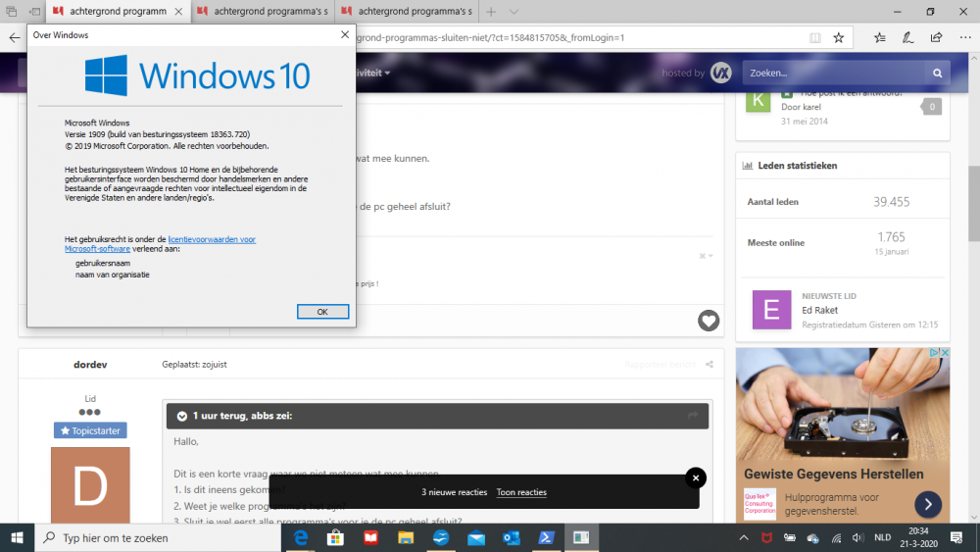Open the Favorites hub icon

coord(880,37)
